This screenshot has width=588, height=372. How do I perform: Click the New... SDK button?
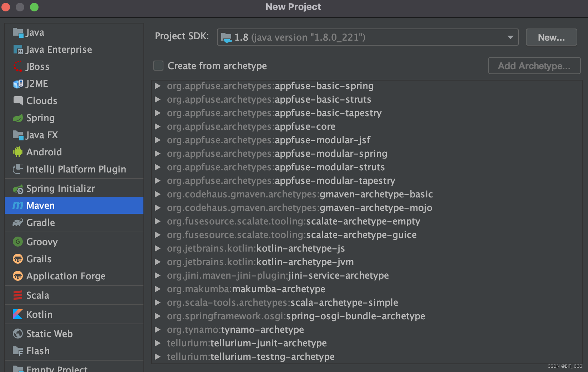tap(551, 37)
